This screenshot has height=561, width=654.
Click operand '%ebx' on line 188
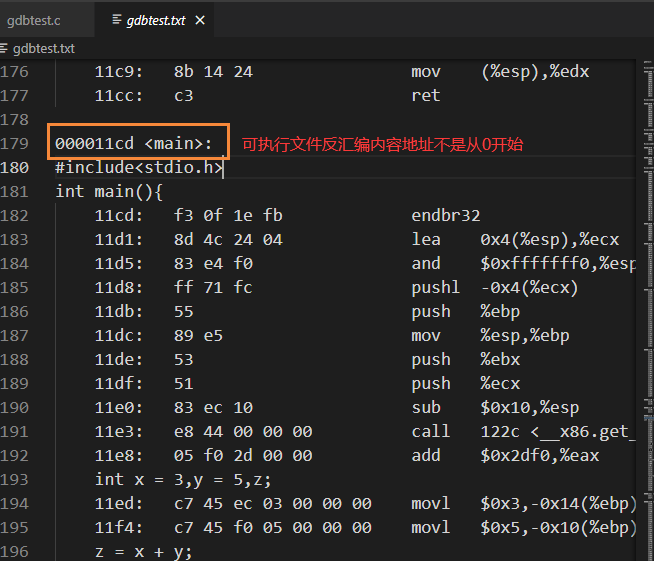[501, 360]
